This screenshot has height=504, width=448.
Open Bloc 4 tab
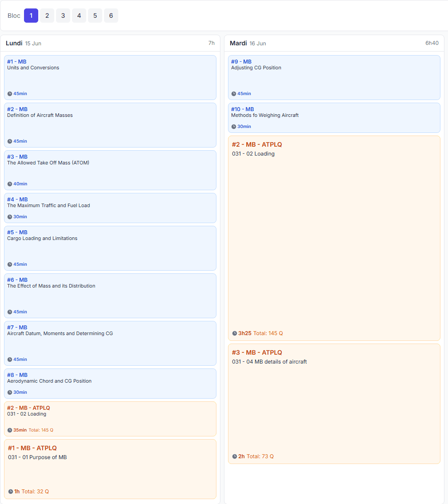(x=79, y=16)
